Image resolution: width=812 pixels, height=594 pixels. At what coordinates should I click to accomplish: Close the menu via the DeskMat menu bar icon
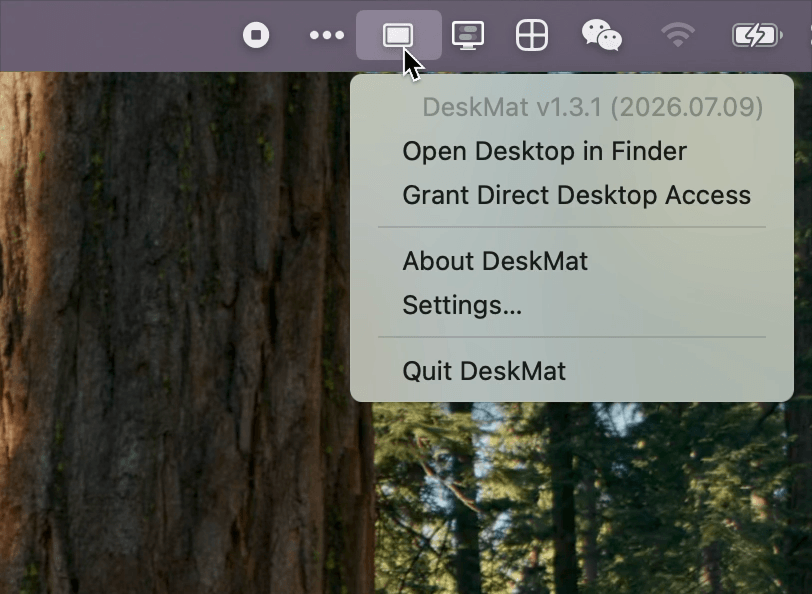pos(398,35)
